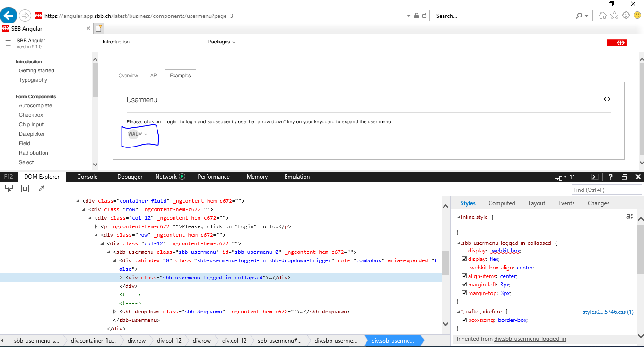644x347 pixels.
Task: Open the Datepicker component page
Action: [x=31, y=134]
